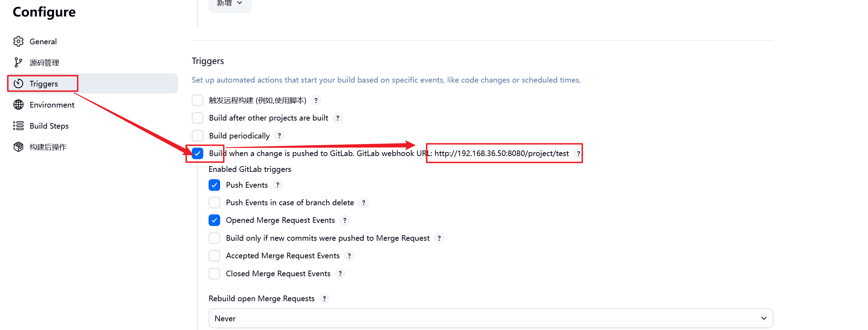Open help for Push Events
This screenshot has width=868, height=330.
pos(278,185)
